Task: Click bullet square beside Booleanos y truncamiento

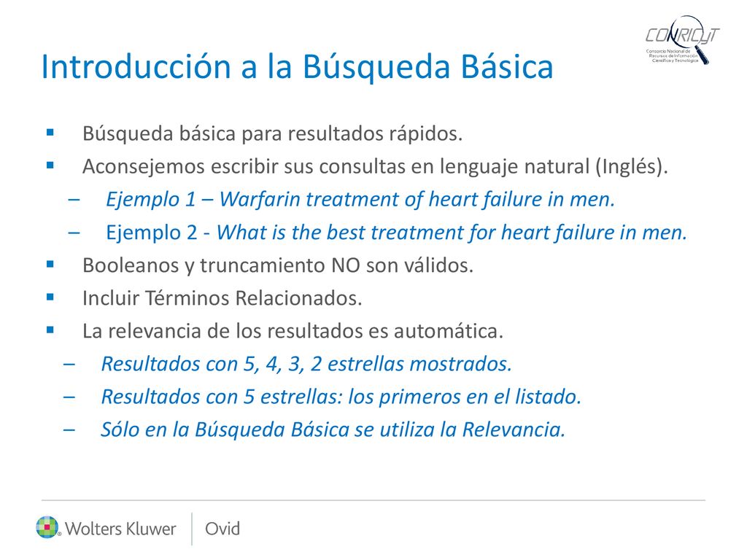Action: click(x=50, y=264)
